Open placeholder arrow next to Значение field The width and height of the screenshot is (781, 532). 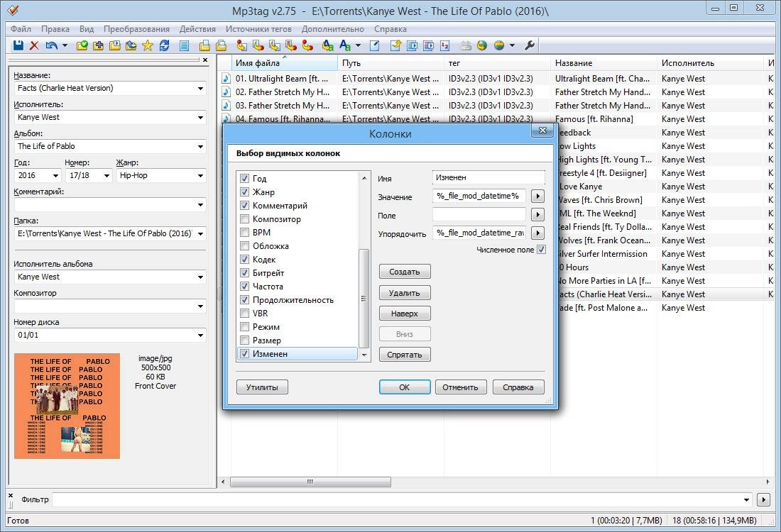537,196
